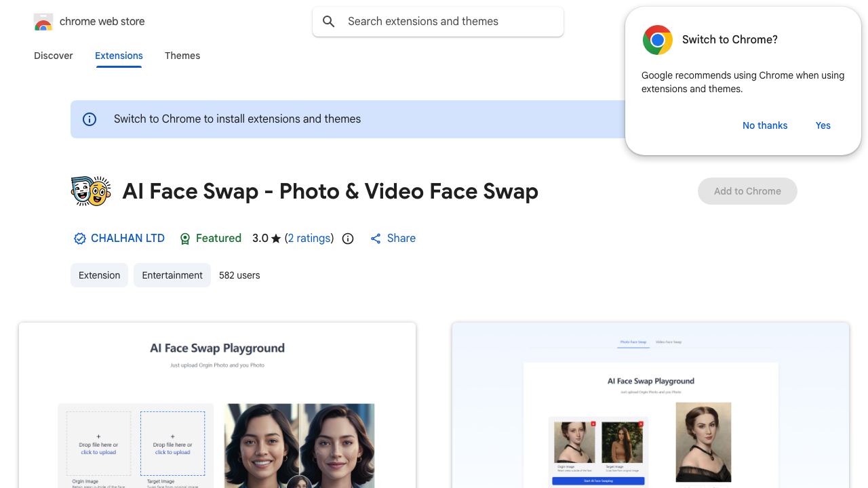Click the rating star icon

tap(276, 239)
